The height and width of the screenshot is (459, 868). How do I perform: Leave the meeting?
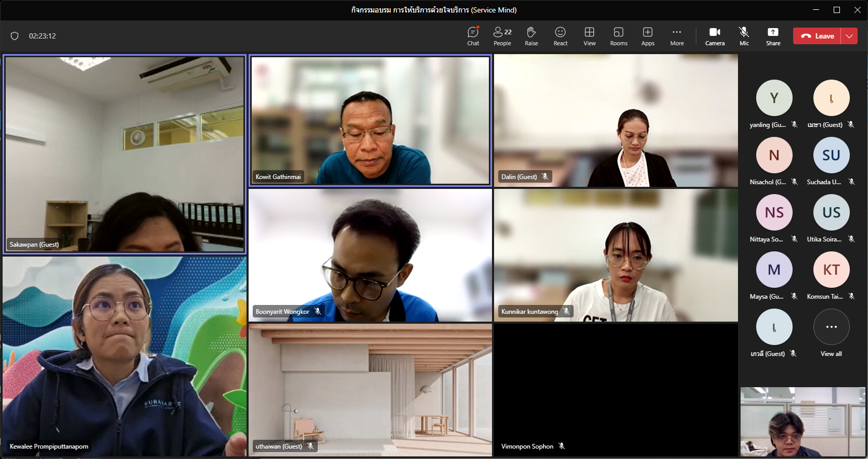click(x=817, y=36)
